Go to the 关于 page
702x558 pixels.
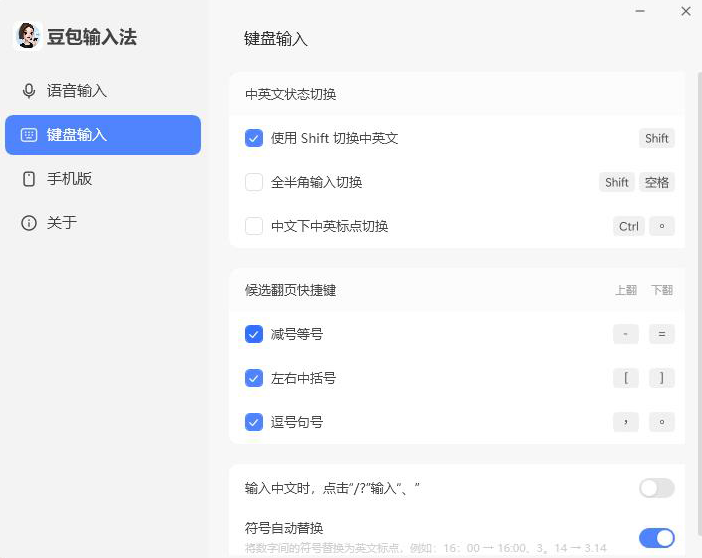tap(103, 223)
